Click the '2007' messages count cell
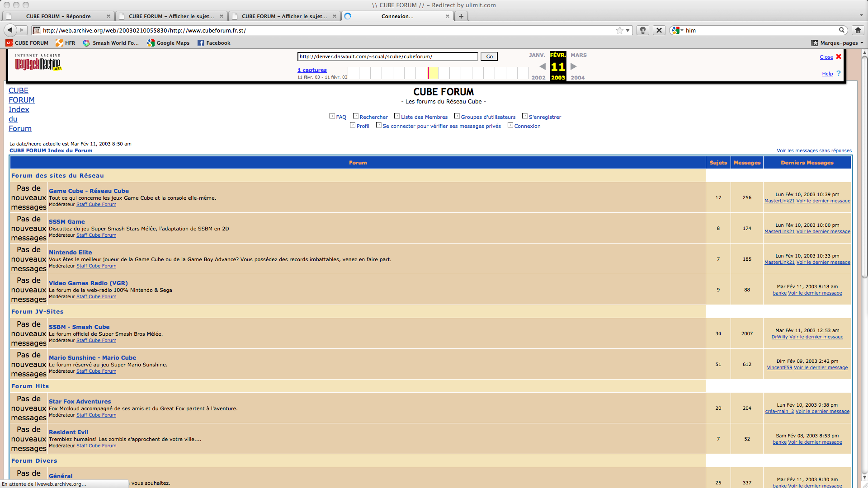Image resolution: width=868 pixels, height=488 pixels. tap(747, 333)
